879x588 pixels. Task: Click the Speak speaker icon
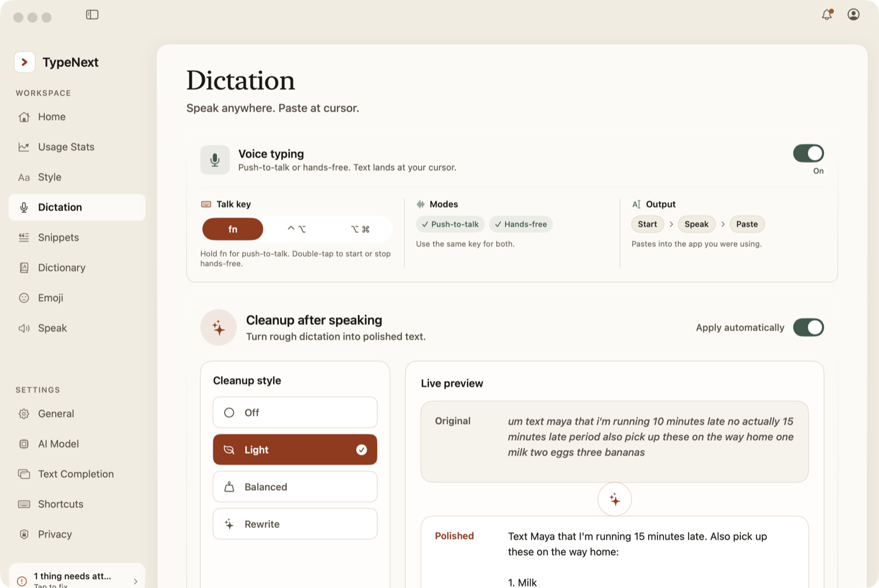[x=24, y=328]
